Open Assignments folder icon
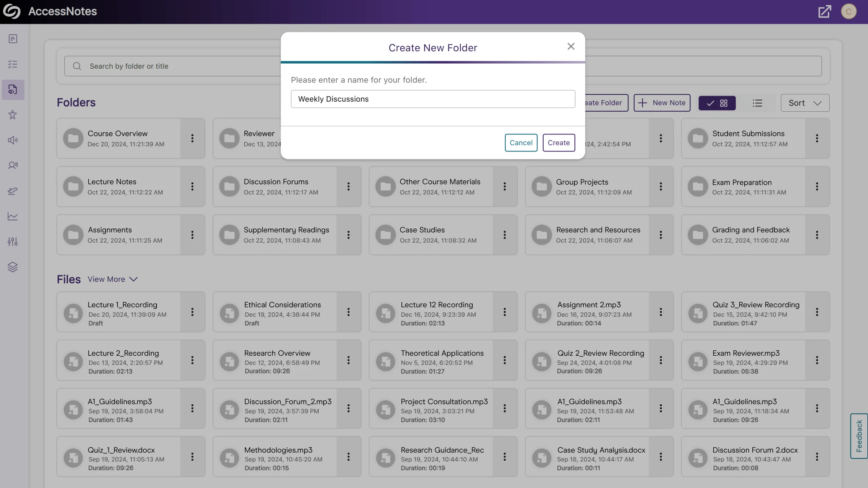 point(73,235)
